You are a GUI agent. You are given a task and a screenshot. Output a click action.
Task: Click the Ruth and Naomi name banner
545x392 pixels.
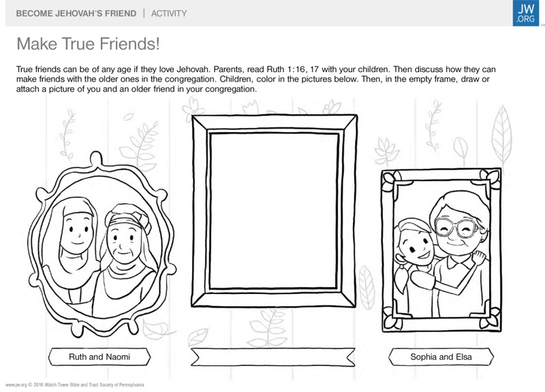pos(99,357)
